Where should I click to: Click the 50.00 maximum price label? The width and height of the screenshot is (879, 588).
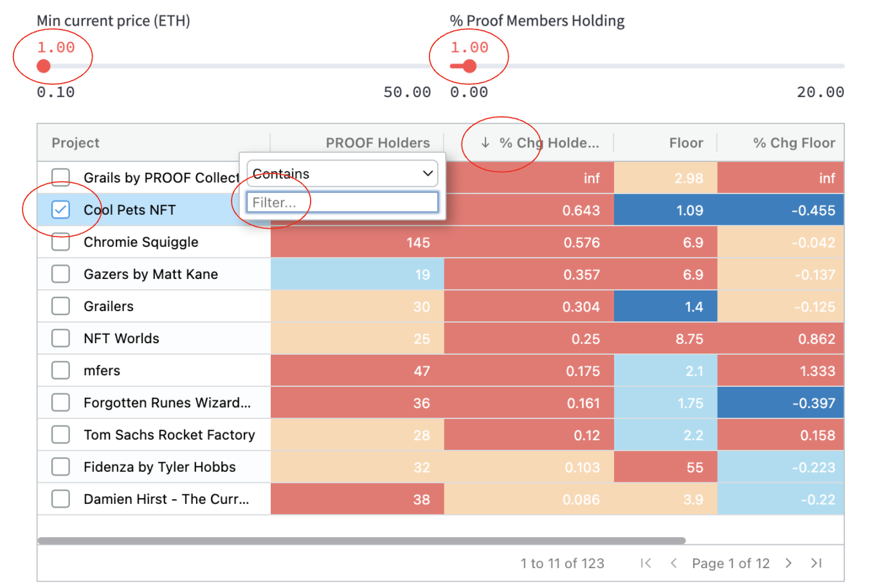pyautogui.click(x=407, y=92)
